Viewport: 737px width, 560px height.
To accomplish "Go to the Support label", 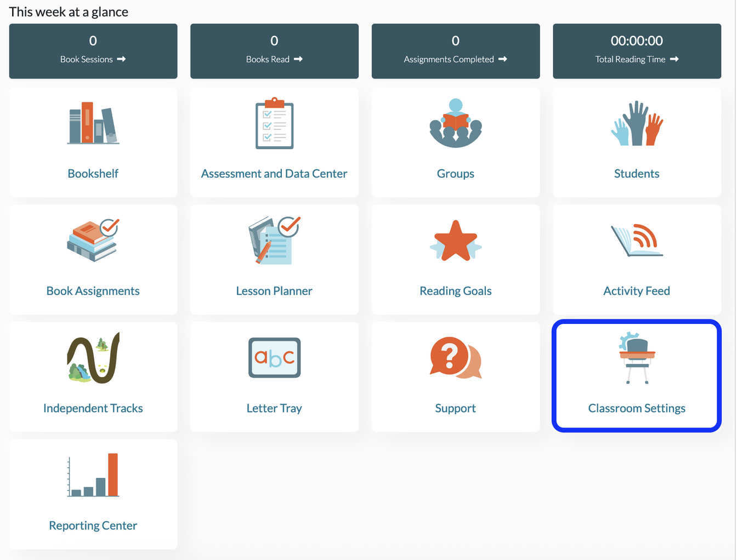I will (455, 408).
